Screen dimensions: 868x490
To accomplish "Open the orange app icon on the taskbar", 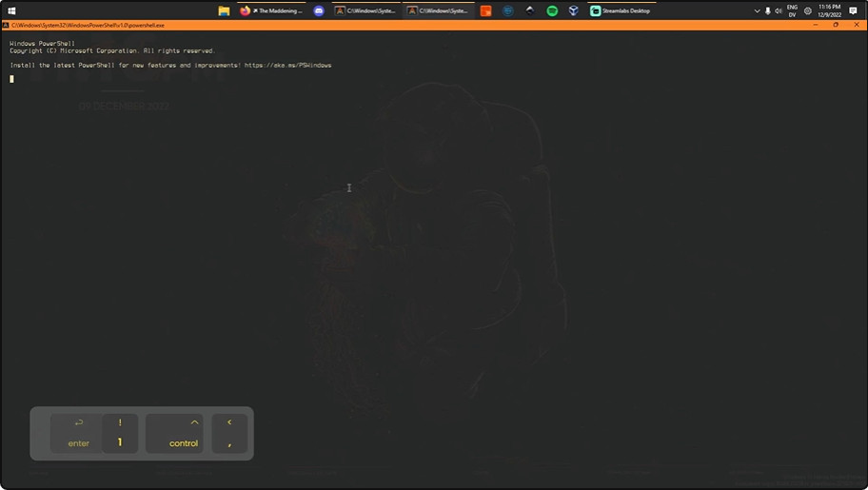I will [485, 10].
